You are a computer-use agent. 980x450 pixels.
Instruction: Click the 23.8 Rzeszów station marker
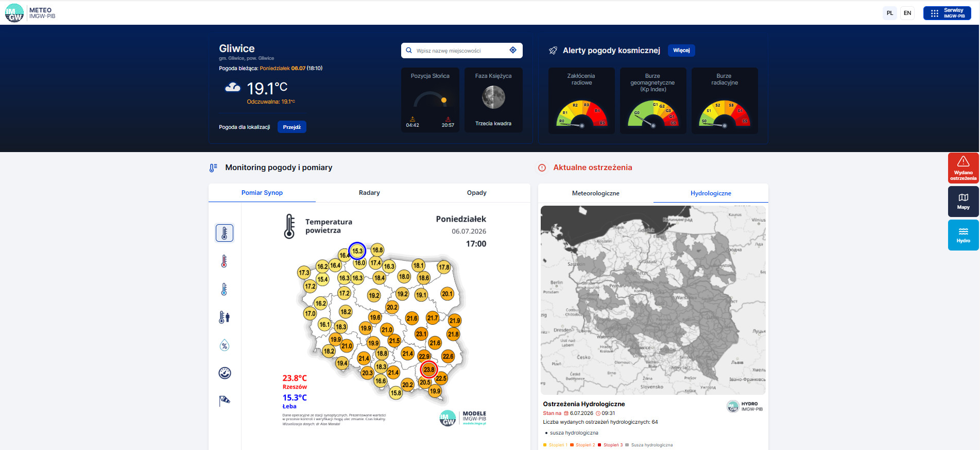(428, 369)
